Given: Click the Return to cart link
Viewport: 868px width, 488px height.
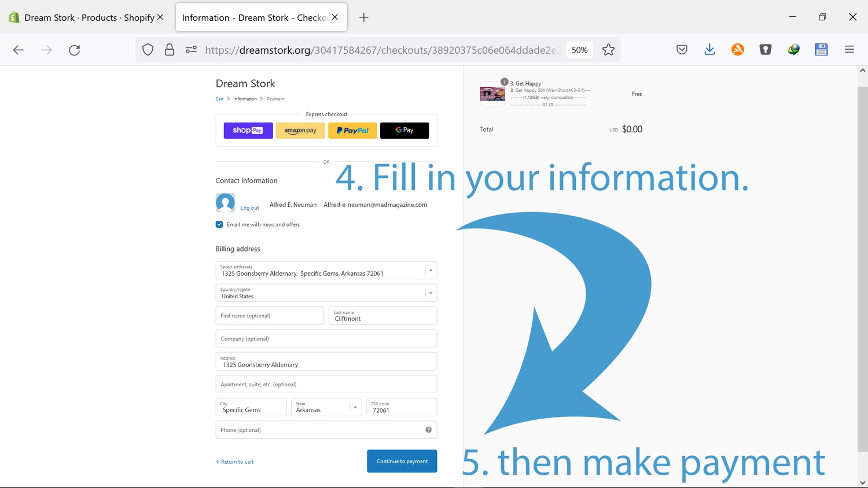Looking at the screenshot, I should [237, 462].
